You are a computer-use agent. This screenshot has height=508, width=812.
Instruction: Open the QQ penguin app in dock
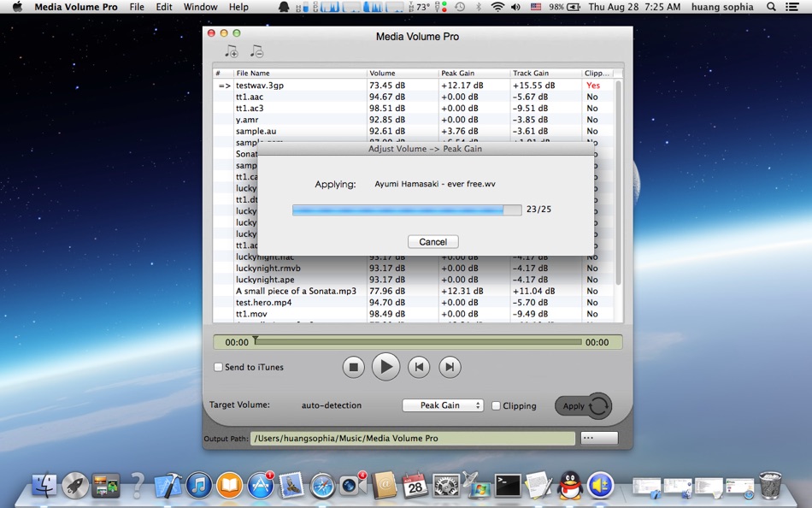point(569,485)
